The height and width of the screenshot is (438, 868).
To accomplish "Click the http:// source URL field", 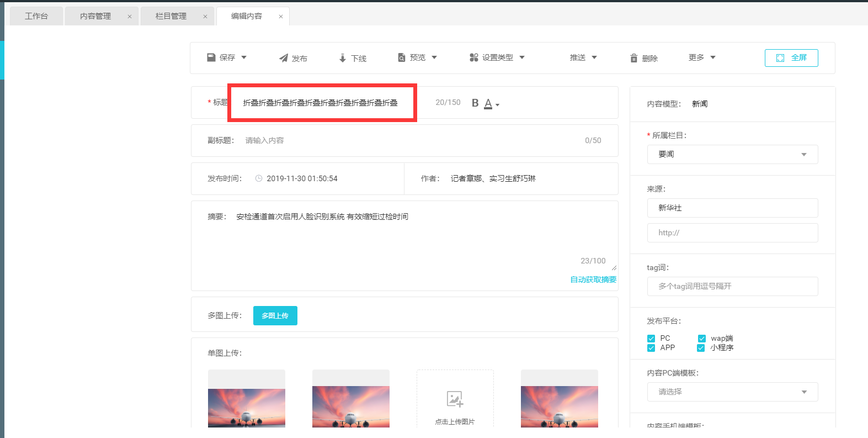I will pyautogui.click(x=732, y=233).
